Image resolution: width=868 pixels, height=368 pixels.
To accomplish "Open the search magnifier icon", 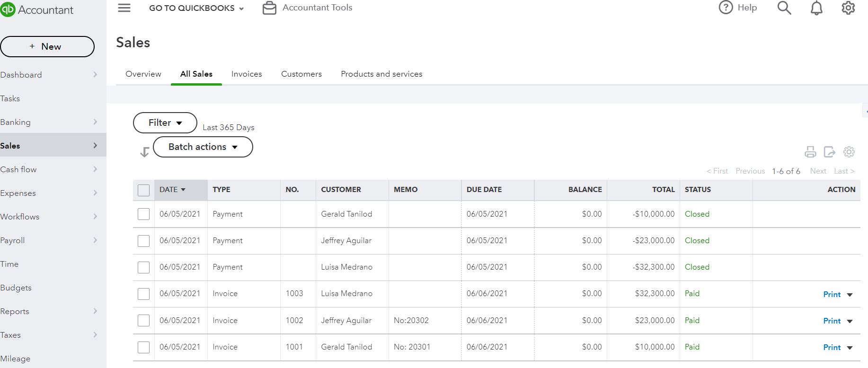I will click(x=784, y=8).
